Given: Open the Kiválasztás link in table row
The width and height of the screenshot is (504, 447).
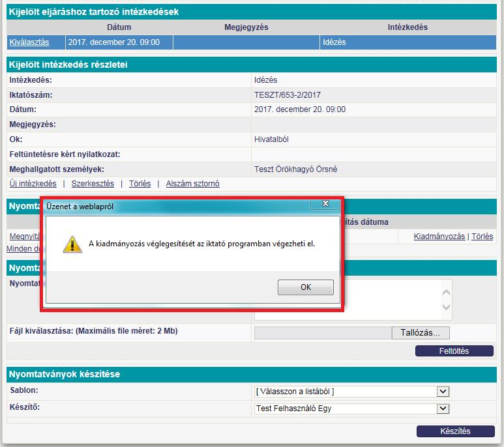Looking at the screenshot, I should click(x=29, y=42).
